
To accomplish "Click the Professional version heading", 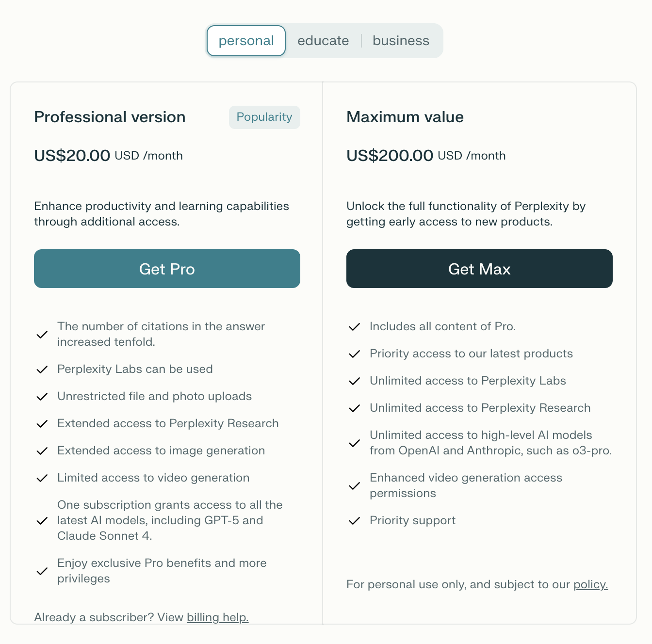I will click(109, 117).
